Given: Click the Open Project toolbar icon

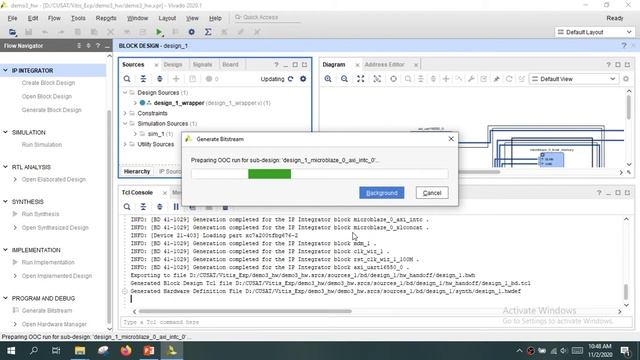Looking at the screenshot, I should pos(12,32).
